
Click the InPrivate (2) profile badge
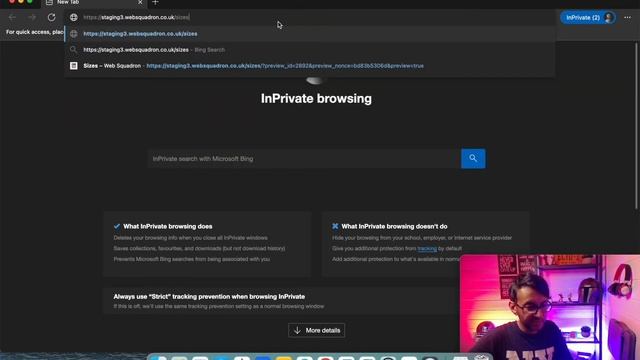588,18
